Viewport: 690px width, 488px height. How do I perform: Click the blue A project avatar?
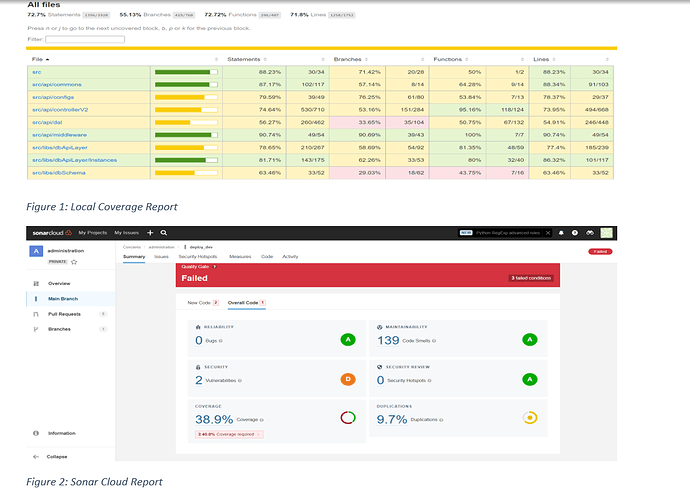[x=36, y=251]
